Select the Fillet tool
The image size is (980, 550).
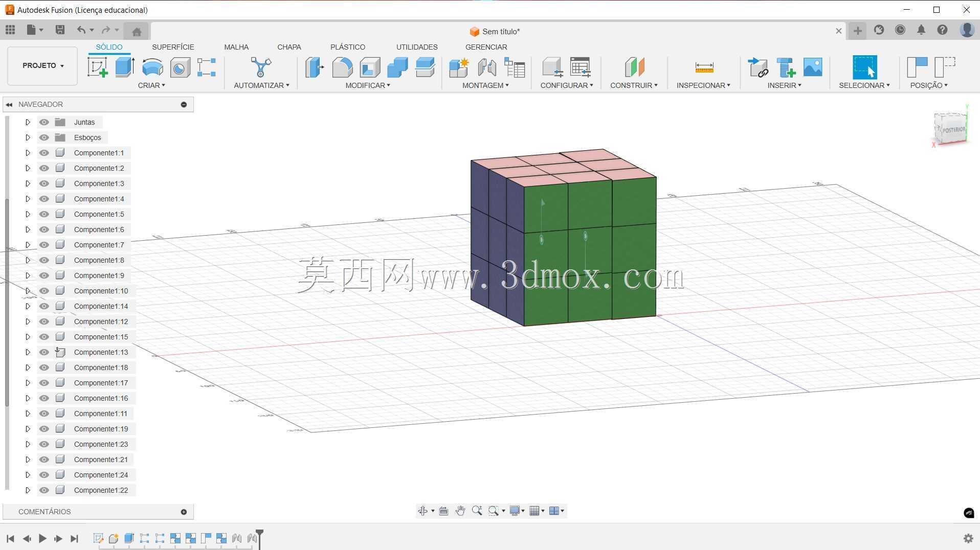pos(342,67)
